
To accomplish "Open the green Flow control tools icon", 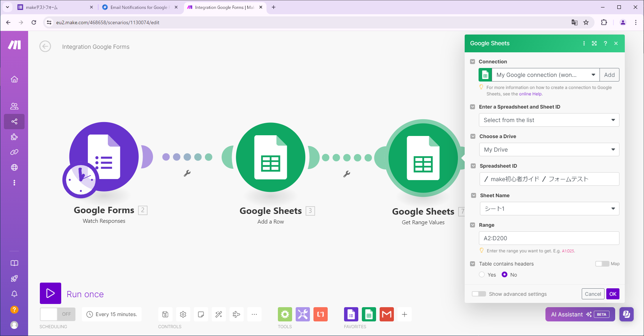I will [x=285, y=314].
